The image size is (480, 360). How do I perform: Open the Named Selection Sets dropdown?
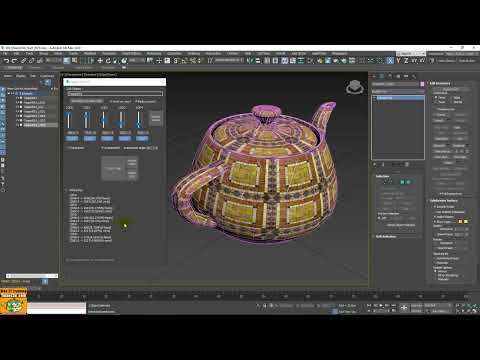(229, 61)
